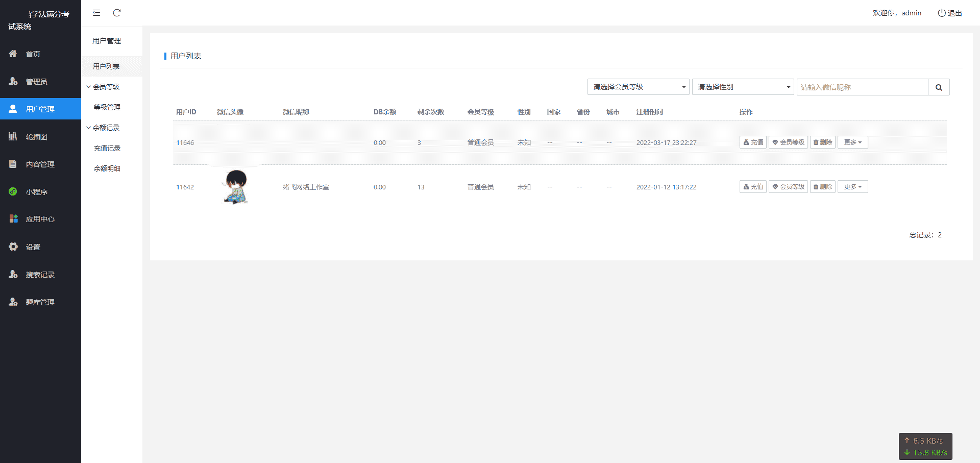
Task: Click the refresh icon in top bar
Action: 117,13
